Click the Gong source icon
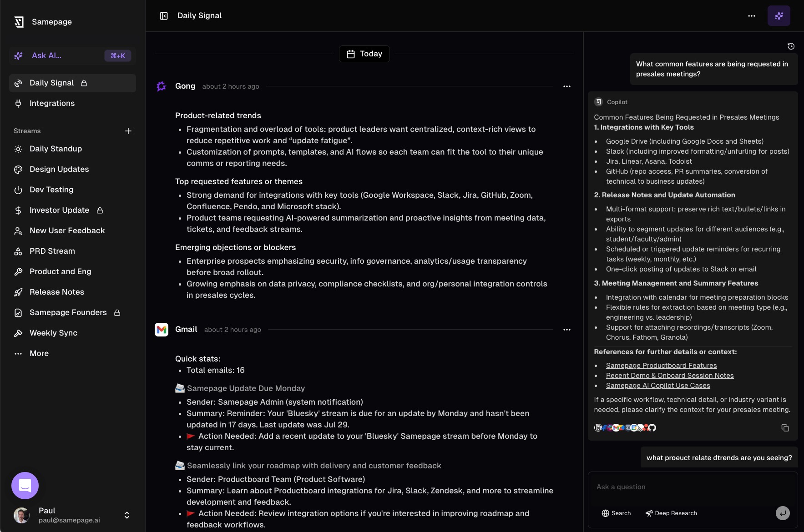Viewport: 804px width, 532px height. [162, 86]
